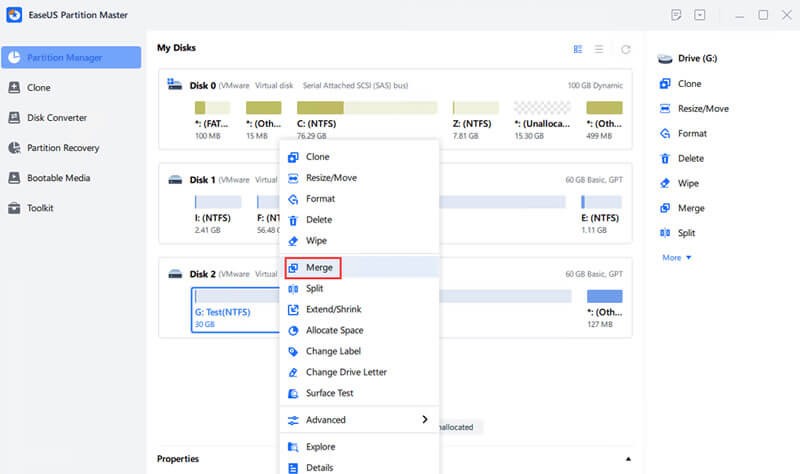
Task: Select Format from the context menu
Action: [x=359, y=198]
